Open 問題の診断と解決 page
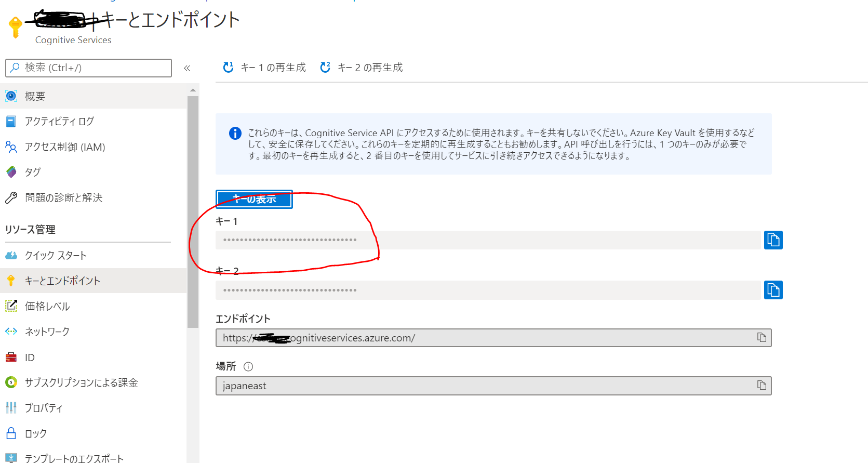868x463 pixels. pyautogui.click(x=63, y=197)
